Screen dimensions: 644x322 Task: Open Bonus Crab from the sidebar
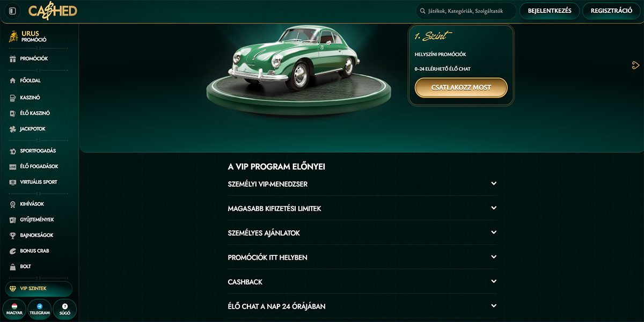34,251
